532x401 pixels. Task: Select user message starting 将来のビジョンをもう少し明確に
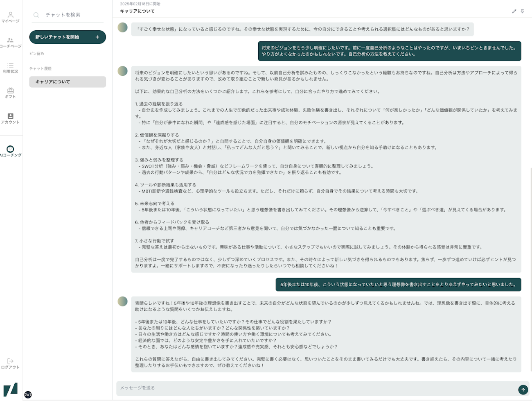click(x=389, y=51)
